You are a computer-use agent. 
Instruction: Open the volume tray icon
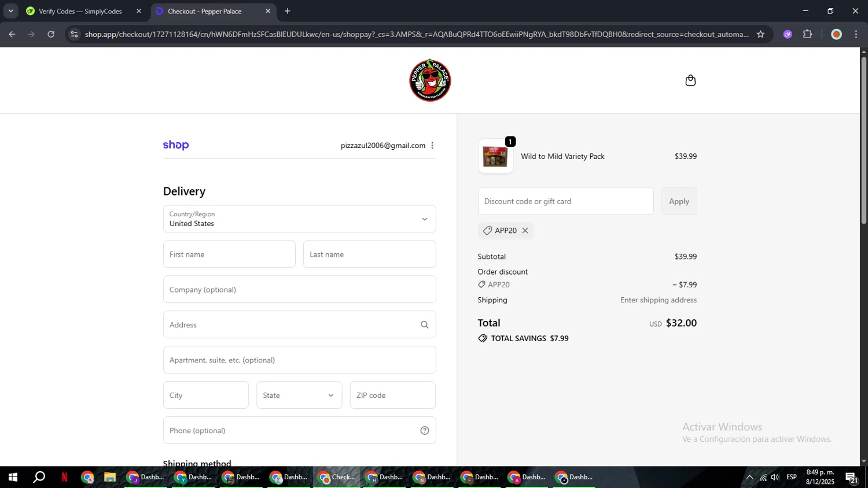coord(775,478)
